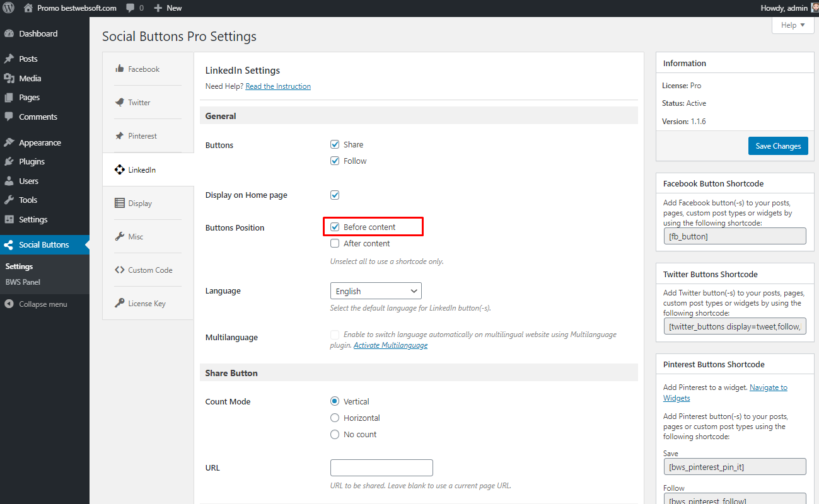Click the disabled Multilanguage checkbox
Image resolution: width=819 pixels, height=504 pixels.
tap(335, 335)
